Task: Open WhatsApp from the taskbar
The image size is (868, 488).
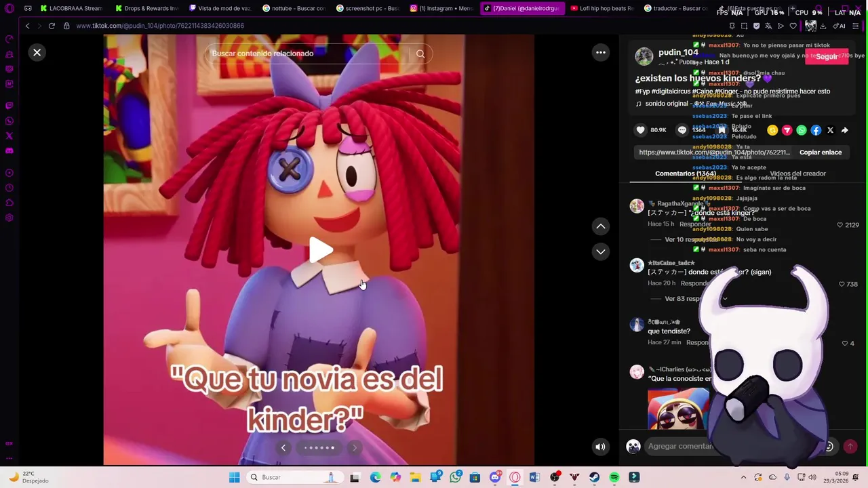Action: click(455, 477)
